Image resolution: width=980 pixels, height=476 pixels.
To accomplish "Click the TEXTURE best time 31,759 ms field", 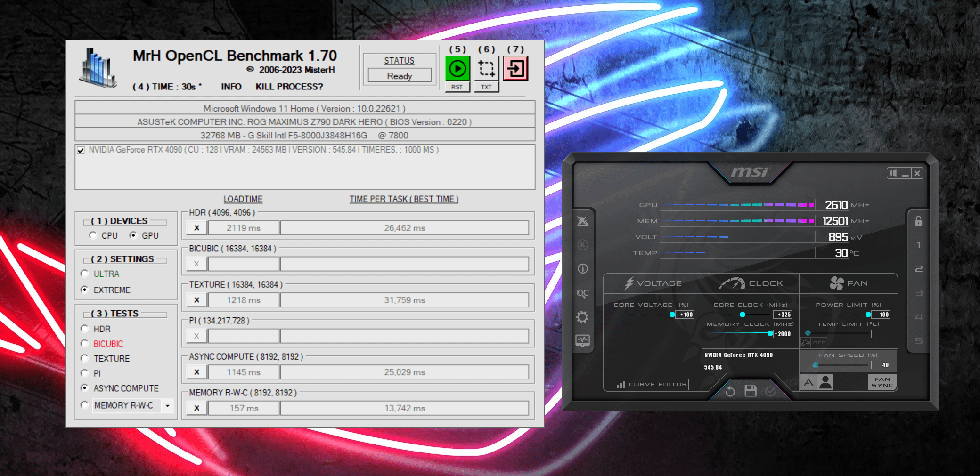I will [x=405, y=300].
